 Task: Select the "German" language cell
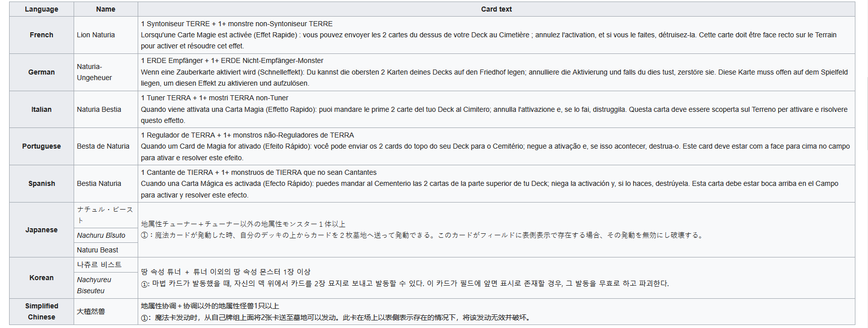click(x=41, y=72)
